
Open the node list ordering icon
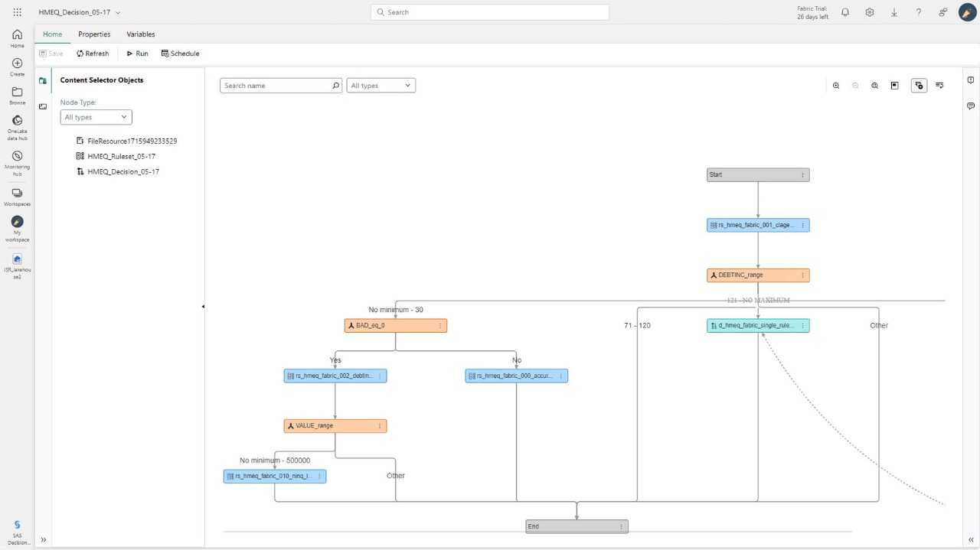click(x=939, y=85)
